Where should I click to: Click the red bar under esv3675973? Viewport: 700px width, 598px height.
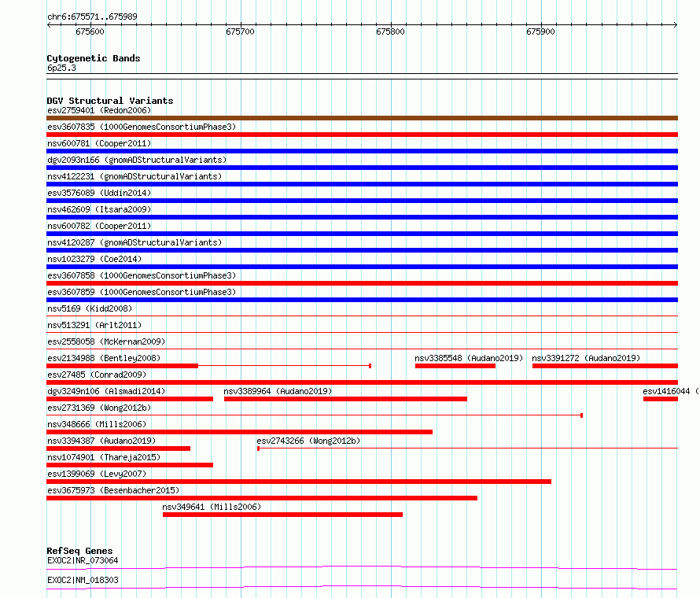point(262,498)
